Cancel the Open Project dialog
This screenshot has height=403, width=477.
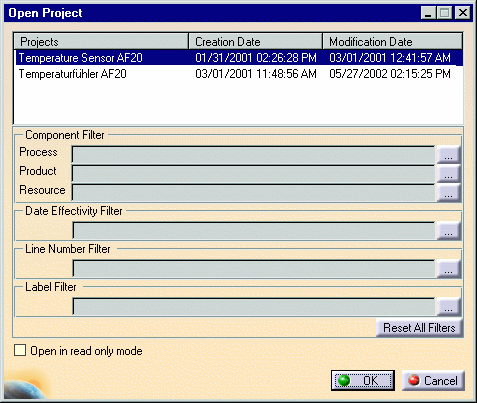tap(433, 380)
